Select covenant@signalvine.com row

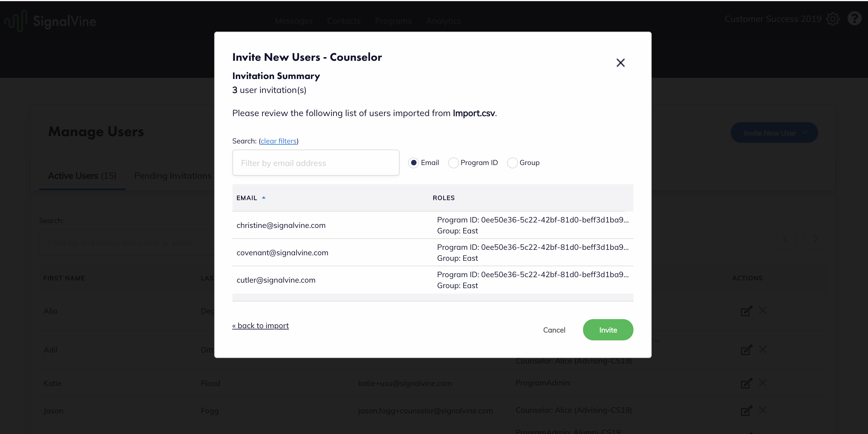tap(433, 252)
